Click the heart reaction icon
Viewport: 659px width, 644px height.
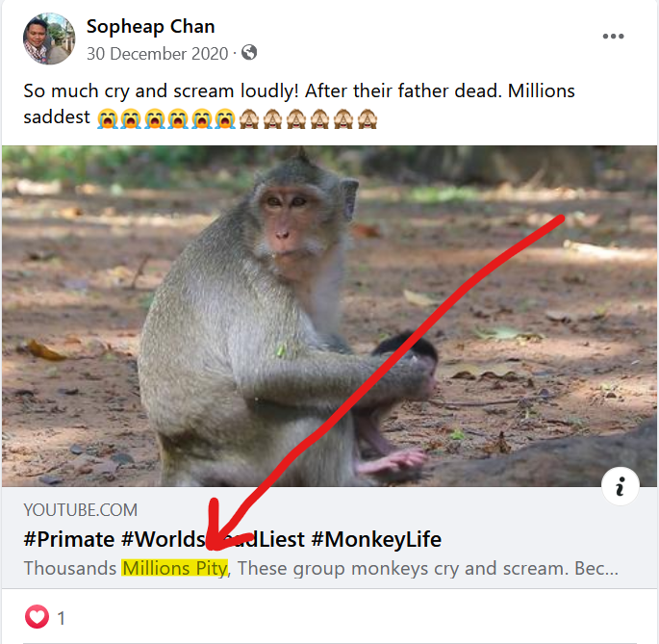coord(37,617)
